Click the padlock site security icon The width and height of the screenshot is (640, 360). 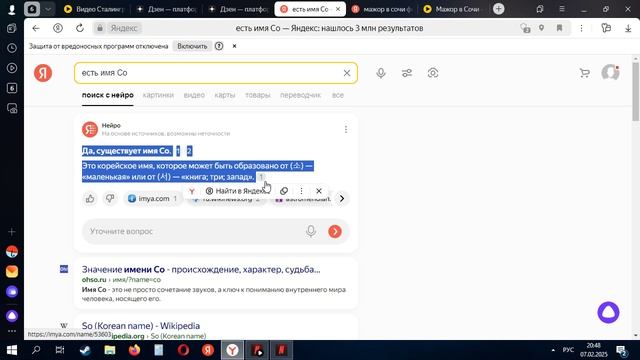(100, 28)
